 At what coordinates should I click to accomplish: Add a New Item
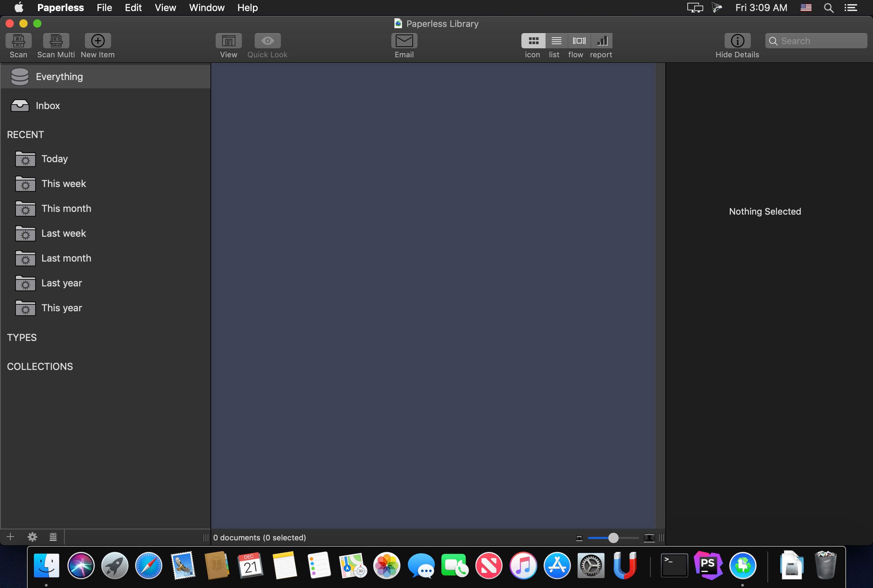point(98,40)
